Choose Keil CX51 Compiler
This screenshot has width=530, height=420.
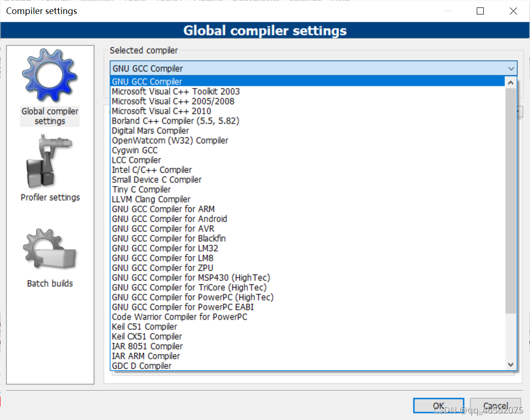307,336
